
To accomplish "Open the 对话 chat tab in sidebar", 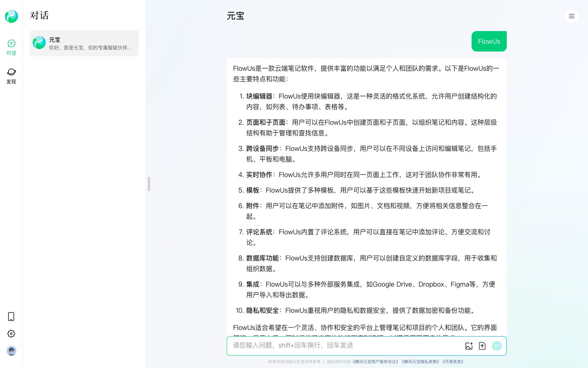I will coord(11,47).
